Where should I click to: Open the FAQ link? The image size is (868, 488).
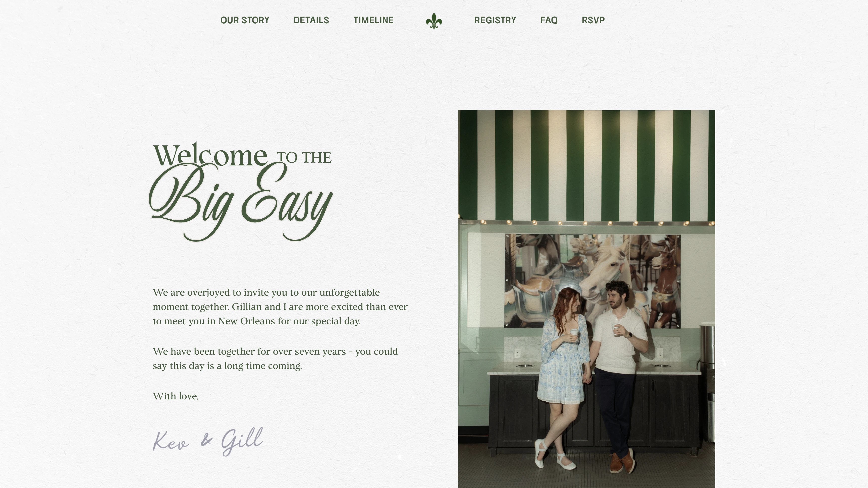tap(549, 20)
